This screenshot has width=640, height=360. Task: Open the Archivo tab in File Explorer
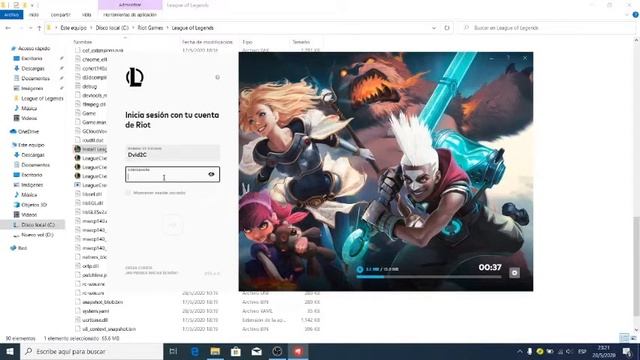click(11, 15)
